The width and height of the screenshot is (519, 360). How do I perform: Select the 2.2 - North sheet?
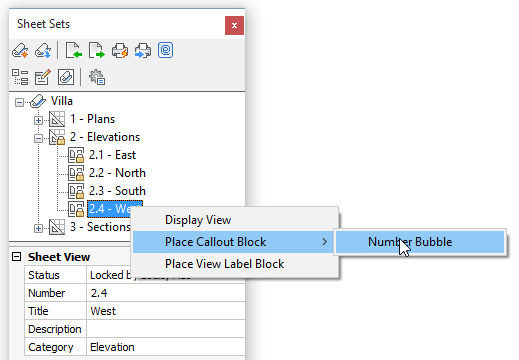click(x=117, y=173)
